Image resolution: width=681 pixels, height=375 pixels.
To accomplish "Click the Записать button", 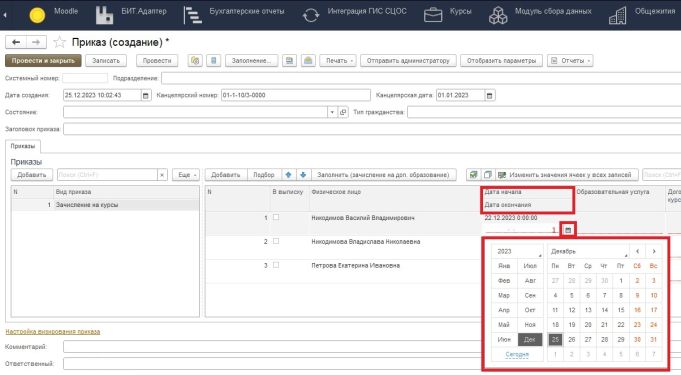I will point(106,61).
